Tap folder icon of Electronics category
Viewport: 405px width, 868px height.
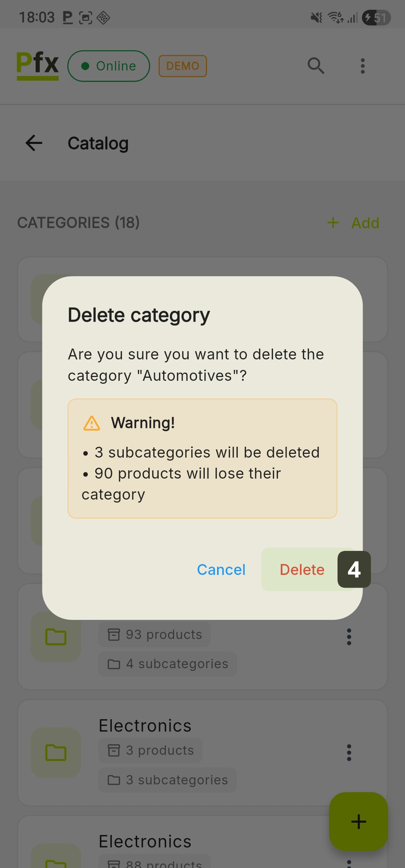pos(56,753)
